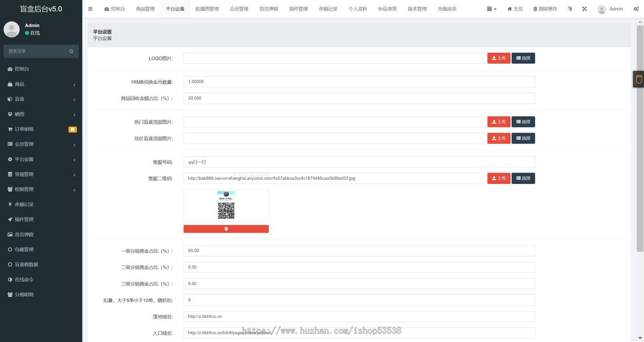Focus the 三级分销佣金占比 field
The width and height of the screenshot is (644, 342).
pos(359,284)
